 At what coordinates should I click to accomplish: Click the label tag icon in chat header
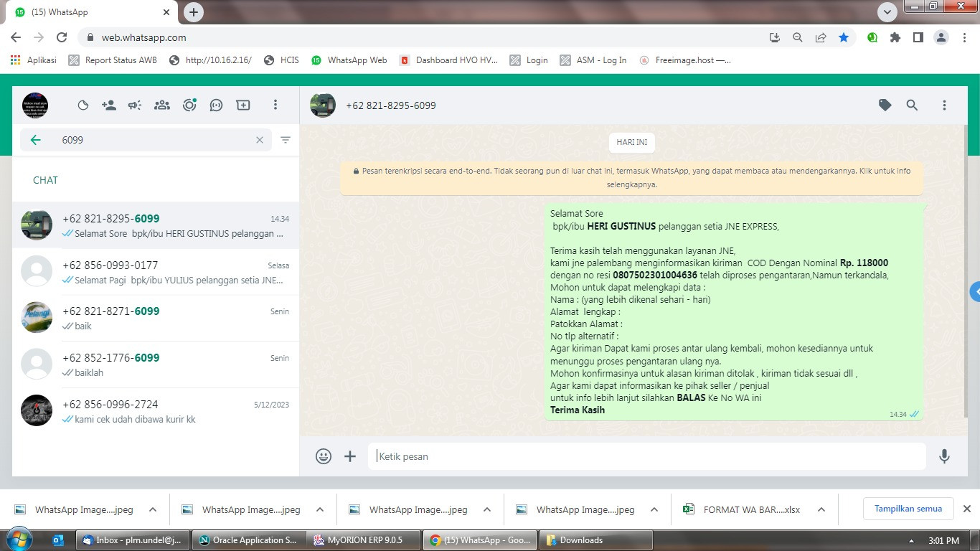click(885, 105)
